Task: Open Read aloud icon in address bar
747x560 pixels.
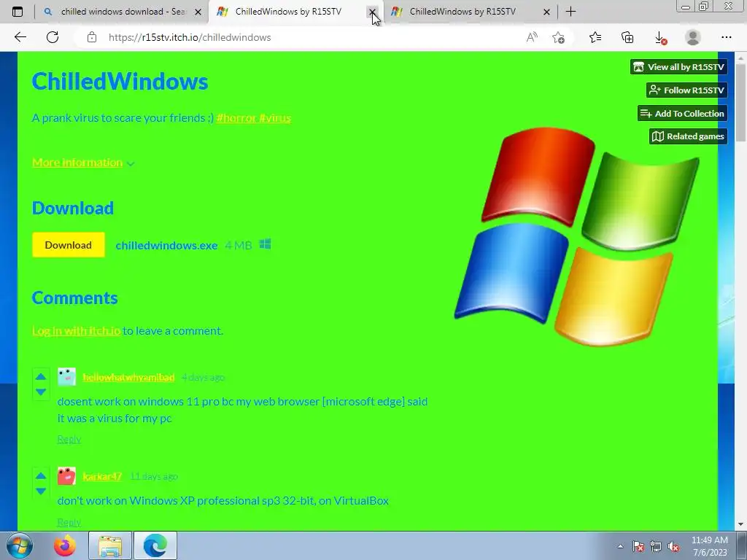Action: [x=532, y=37]
